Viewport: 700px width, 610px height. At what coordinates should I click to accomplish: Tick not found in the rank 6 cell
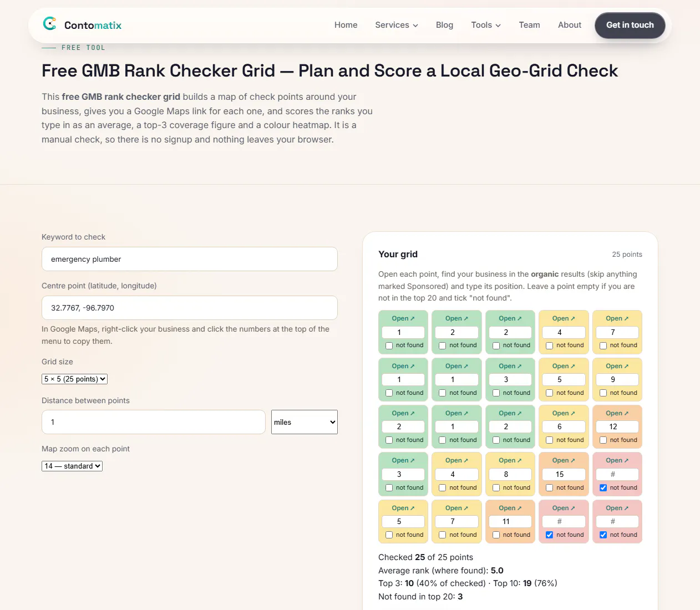[550, 440]
